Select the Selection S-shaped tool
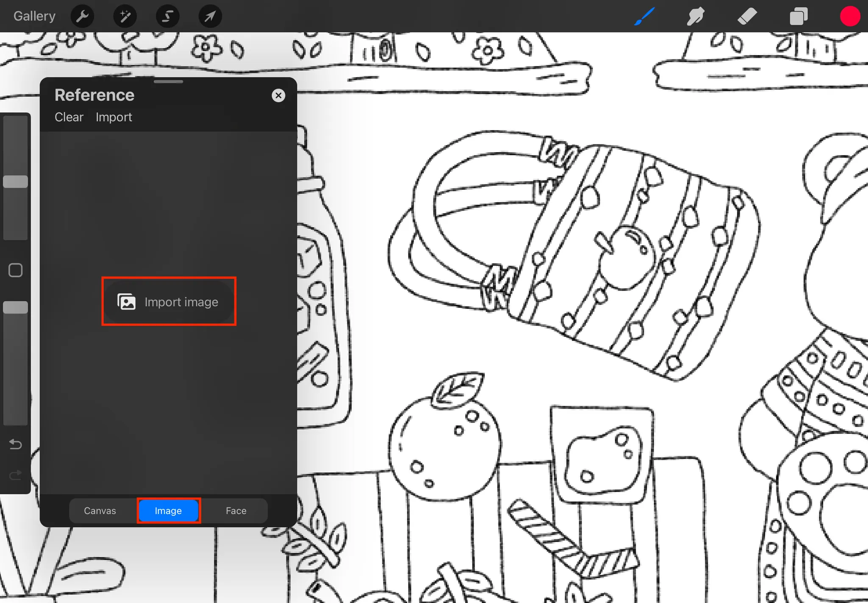Viewport: 868px width, 603px height. pos(167,17)
